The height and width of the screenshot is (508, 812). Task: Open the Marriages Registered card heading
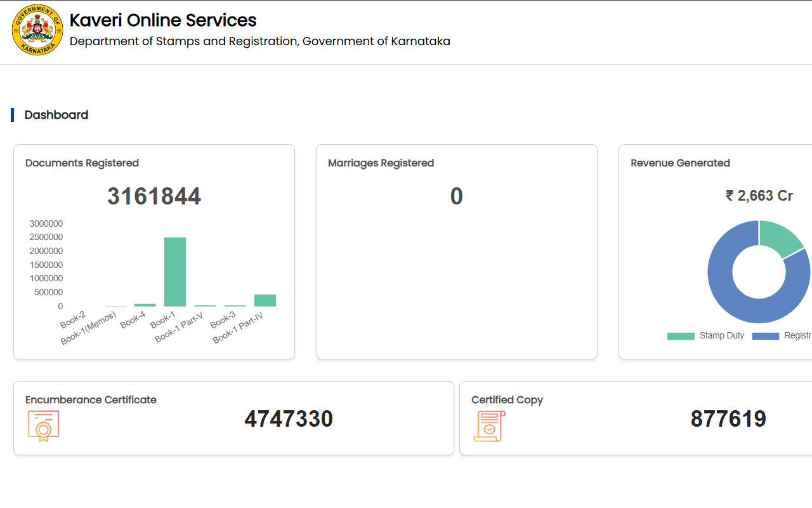click(x=381, y=163)
